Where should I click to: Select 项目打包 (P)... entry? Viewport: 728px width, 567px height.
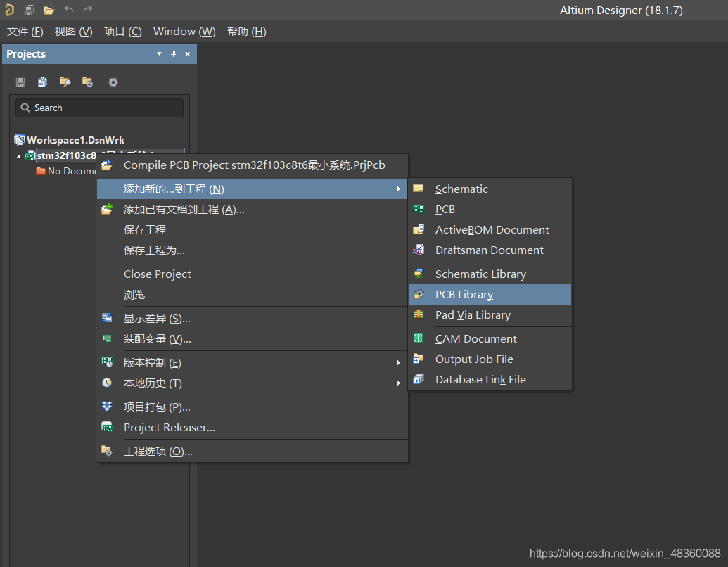[252, 407]
